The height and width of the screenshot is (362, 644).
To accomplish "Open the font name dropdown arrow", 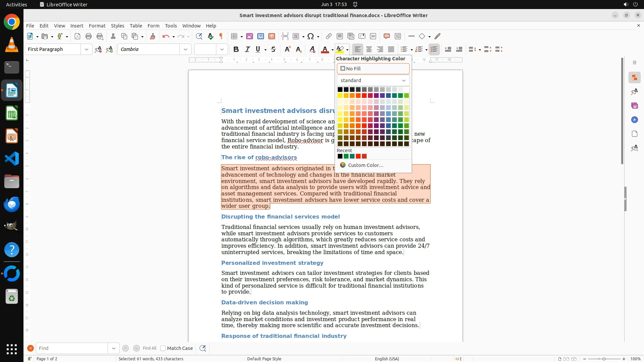I will tap(185, 49).
